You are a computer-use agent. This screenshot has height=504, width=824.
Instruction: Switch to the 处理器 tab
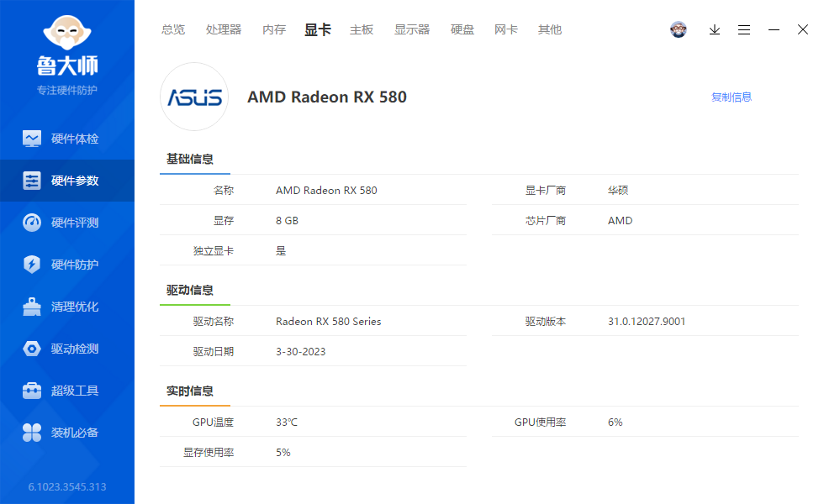[x=224, y=30]
